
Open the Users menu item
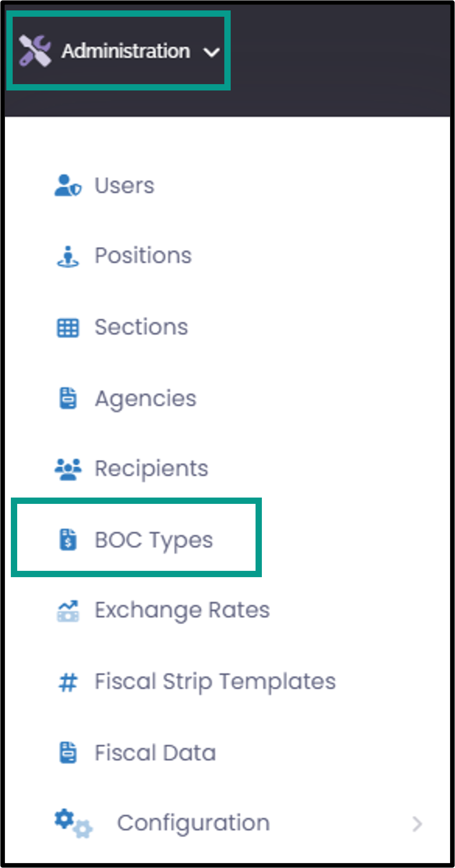125,185
